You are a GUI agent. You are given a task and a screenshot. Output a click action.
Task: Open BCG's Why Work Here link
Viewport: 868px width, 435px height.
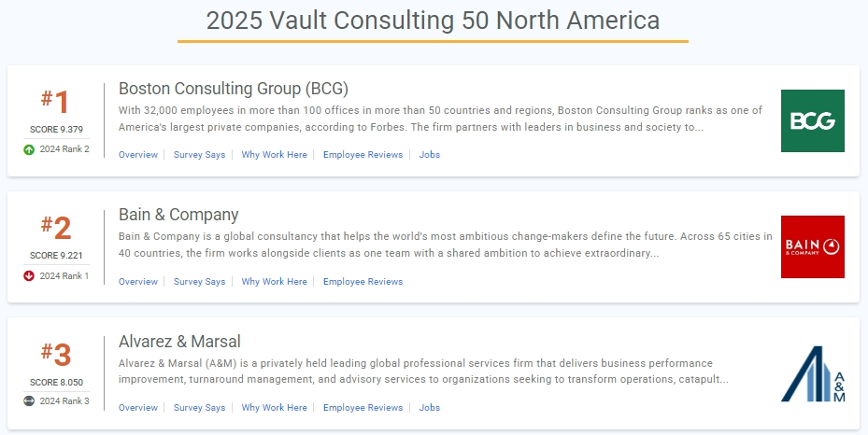point(274,155)
